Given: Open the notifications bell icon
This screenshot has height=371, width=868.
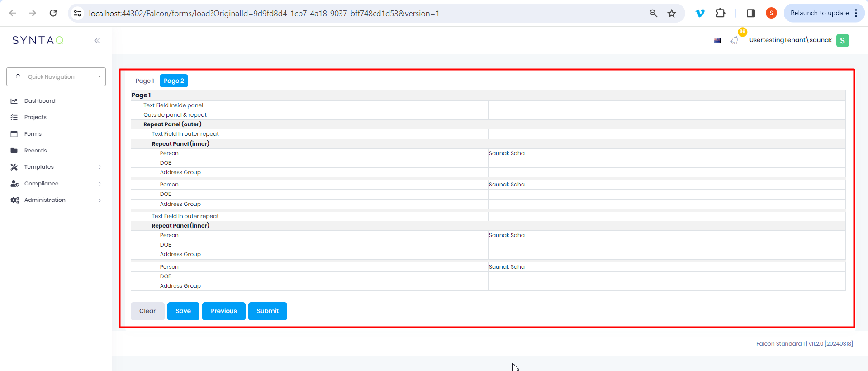Looking at the screenshot, I should (734, 41).
